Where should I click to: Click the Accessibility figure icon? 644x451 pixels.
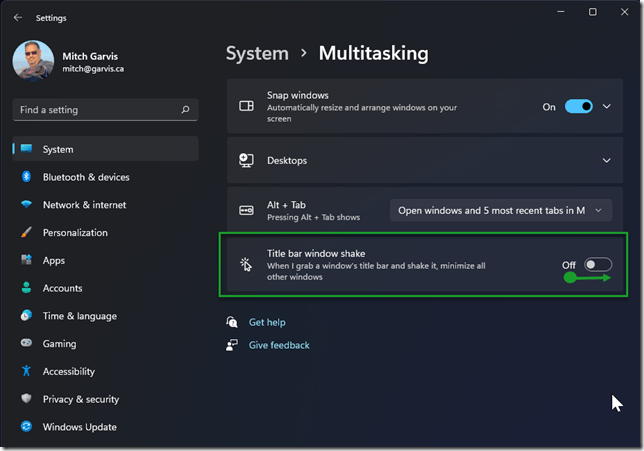pyautogui.click(x=26, y=371)
